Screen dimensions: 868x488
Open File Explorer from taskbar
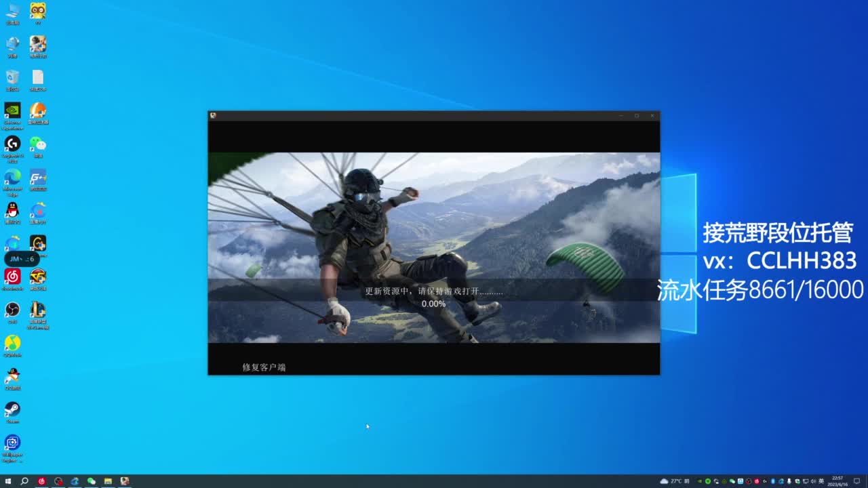pyautogui.click(x=108, y=481)
